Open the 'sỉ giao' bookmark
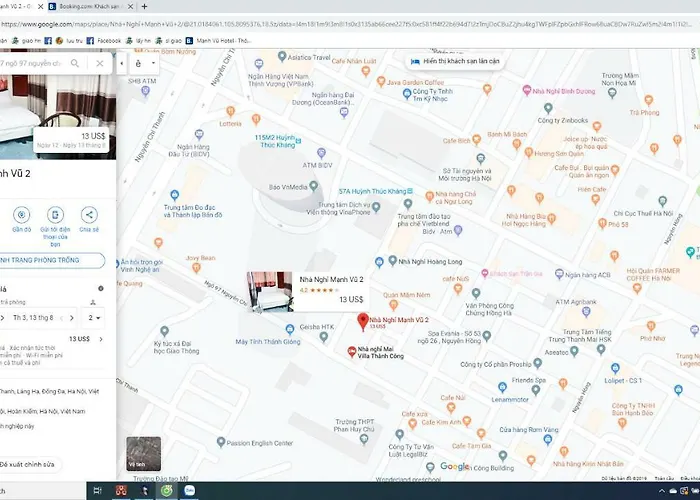The height and width of the screenshot is (500, 700). coord(168,41)
